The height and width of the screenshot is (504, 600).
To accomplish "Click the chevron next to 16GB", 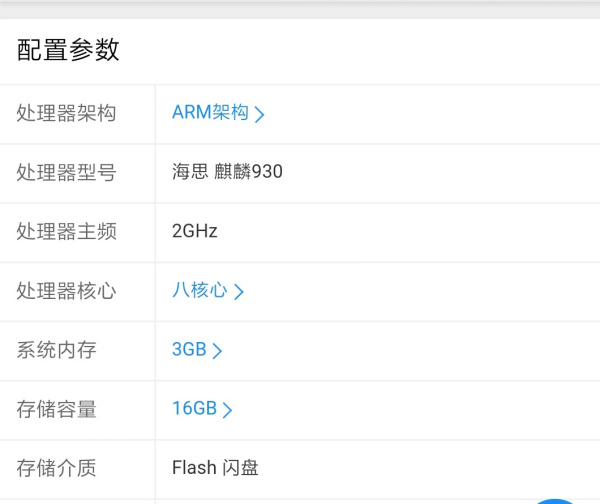I will 227,410.
